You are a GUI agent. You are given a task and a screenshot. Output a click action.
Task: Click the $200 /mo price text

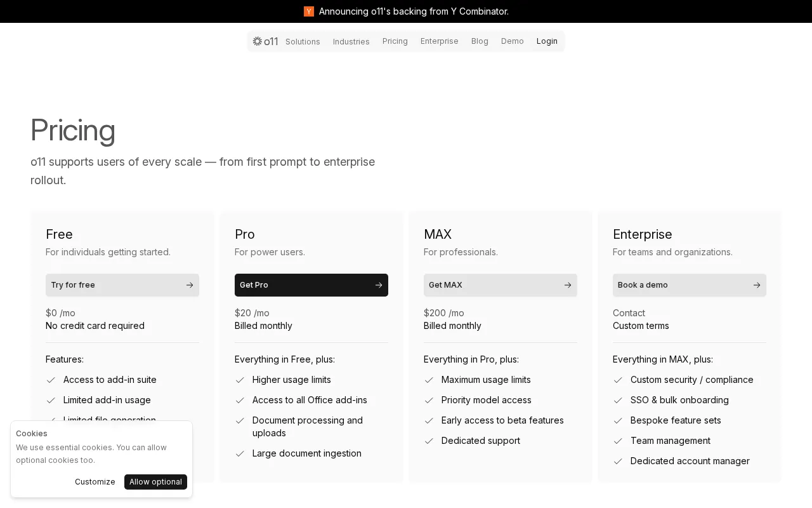pos(444,313)
